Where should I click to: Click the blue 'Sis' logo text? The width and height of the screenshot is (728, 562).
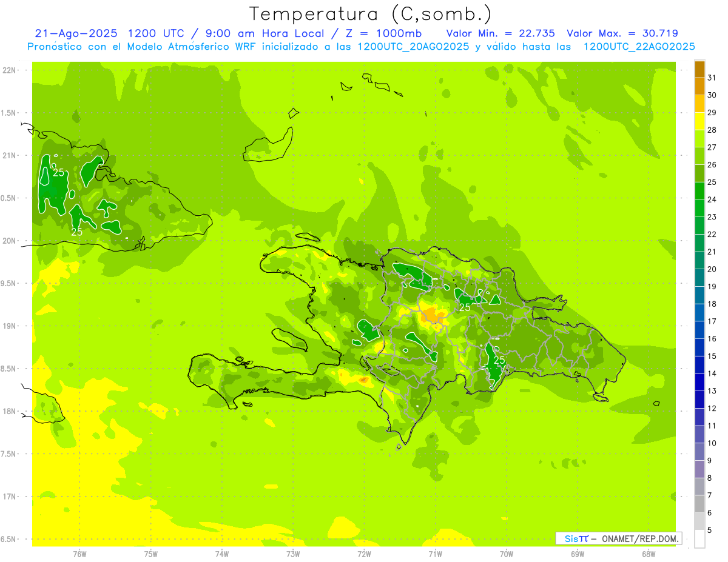coord(571,538)
